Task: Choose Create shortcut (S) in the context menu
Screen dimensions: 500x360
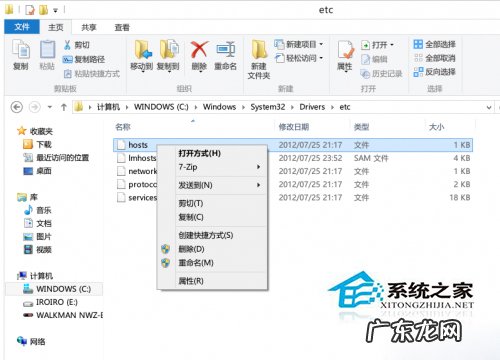Action: (206, 235)
